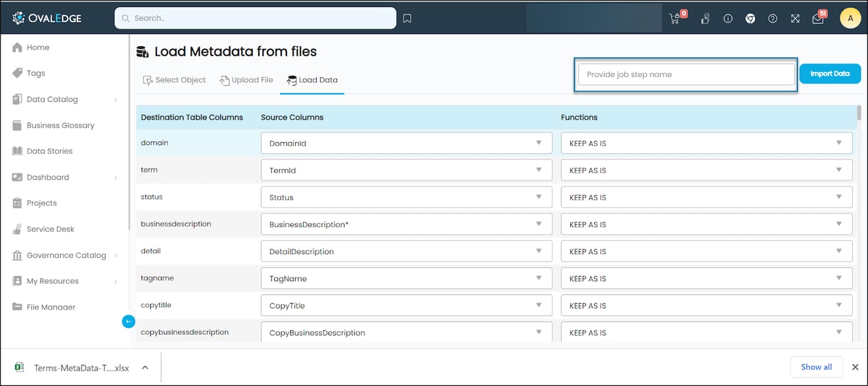The height and width of the screenshot is (386, 868).
Task: Close the downloads bar
Action: click(855, 367)
